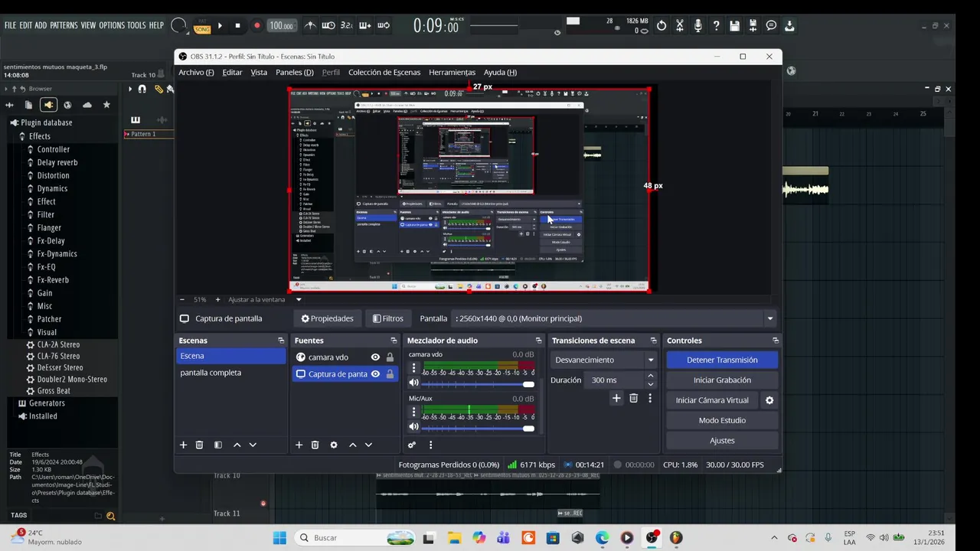Move the selected source up
Screen dimensions: 980x551
(x=353, y=445)
